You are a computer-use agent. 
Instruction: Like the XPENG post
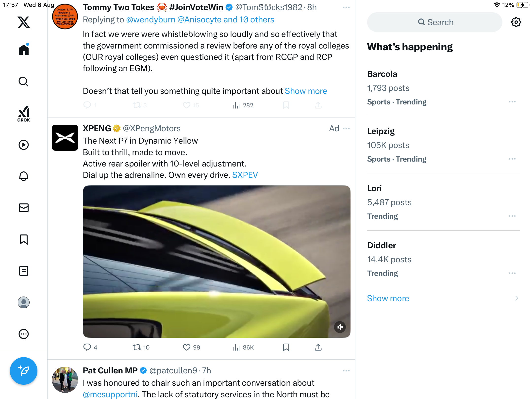tap(187, 347)
